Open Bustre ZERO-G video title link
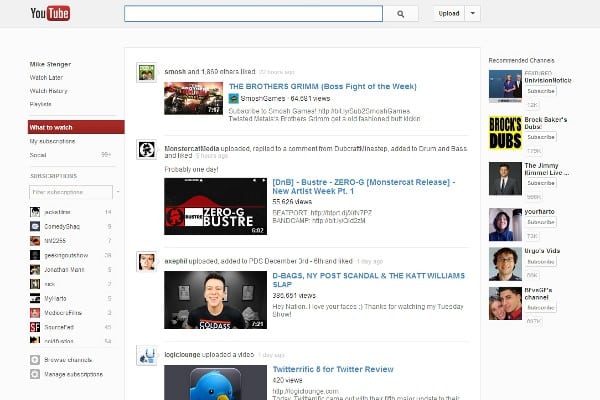Viewport: 600px width, 400px height. 364,186
